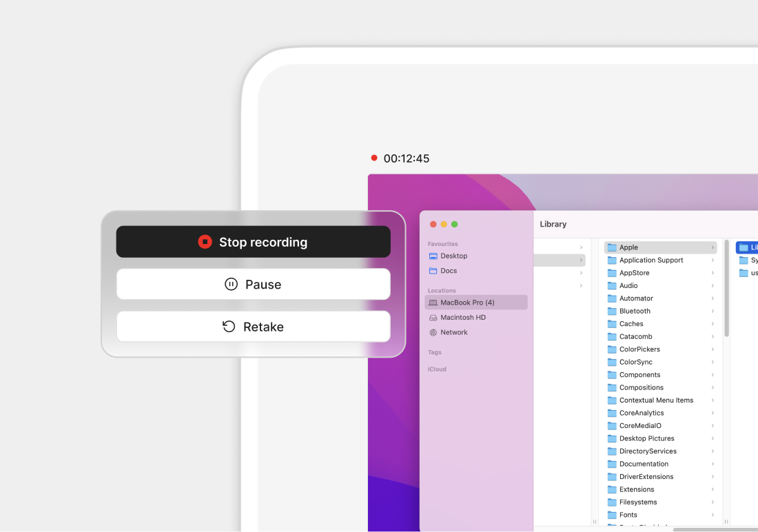Expand Audio row chevron

click(713, 285)
